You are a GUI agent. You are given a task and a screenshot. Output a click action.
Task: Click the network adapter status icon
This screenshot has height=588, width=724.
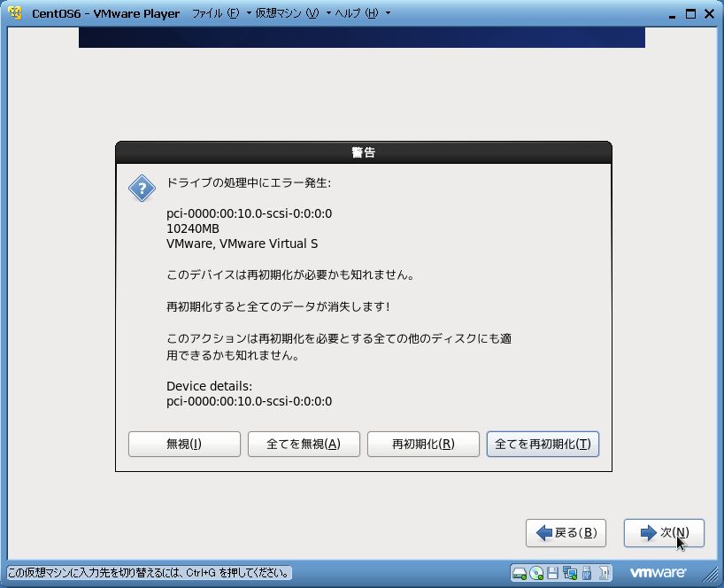(x=570, y=573)
